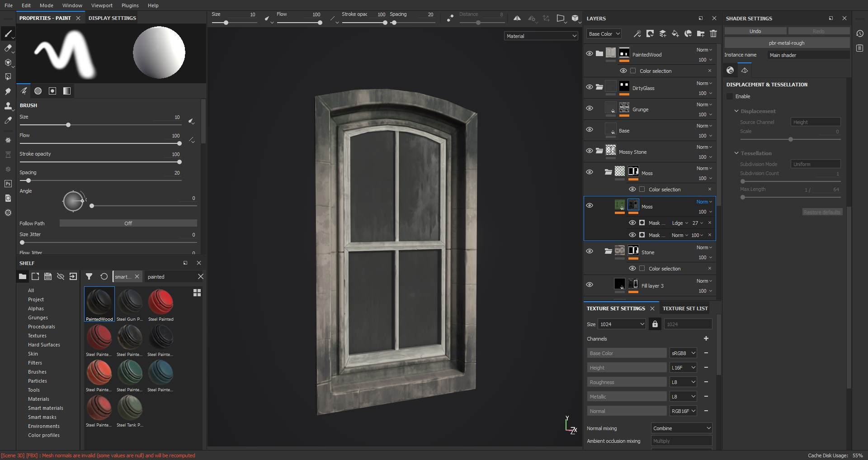Enable the Displacement & Tessellation checkbox

pos(730,96)
